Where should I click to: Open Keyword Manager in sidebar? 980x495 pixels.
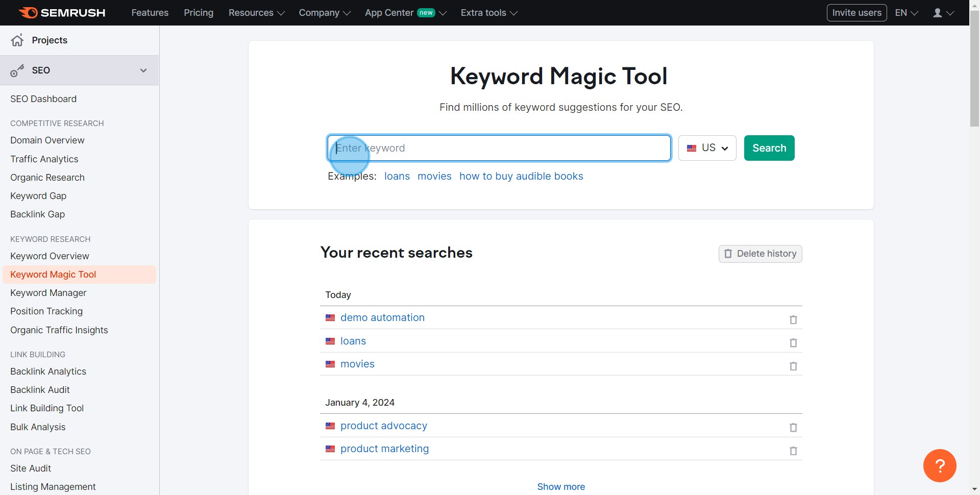48,293
